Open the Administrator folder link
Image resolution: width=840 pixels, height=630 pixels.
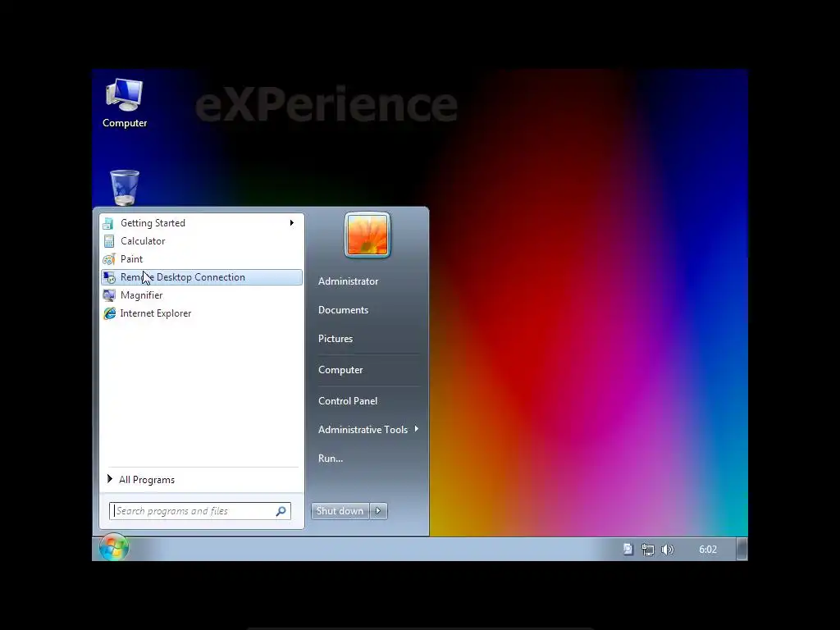tap(348, 281)
